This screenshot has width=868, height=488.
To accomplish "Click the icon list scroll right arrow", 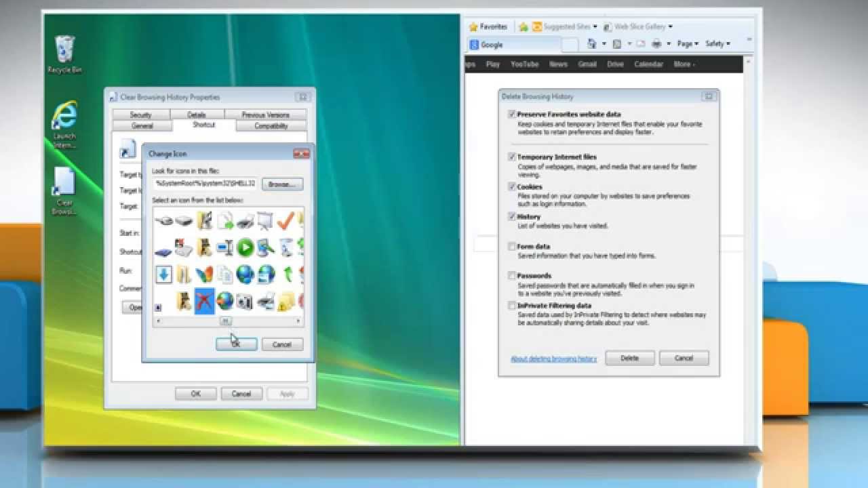I will point(298,321).
